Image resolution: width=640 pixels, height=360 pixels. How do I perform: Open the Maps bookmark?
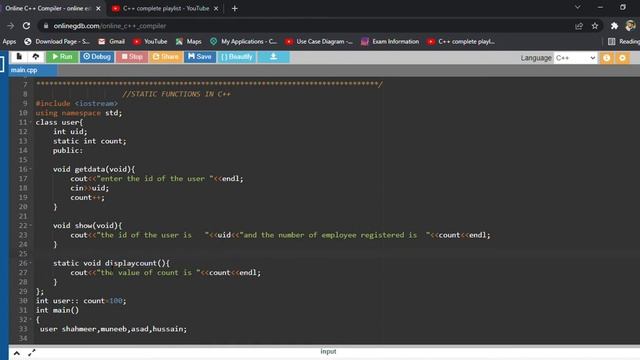click(x=189, y=42)
